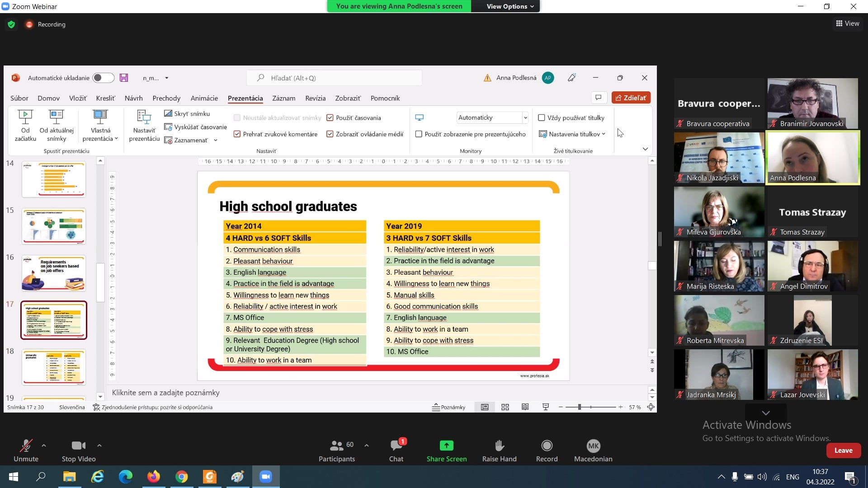Click the Record icon in Zoom toolbar

pos(547,446)
